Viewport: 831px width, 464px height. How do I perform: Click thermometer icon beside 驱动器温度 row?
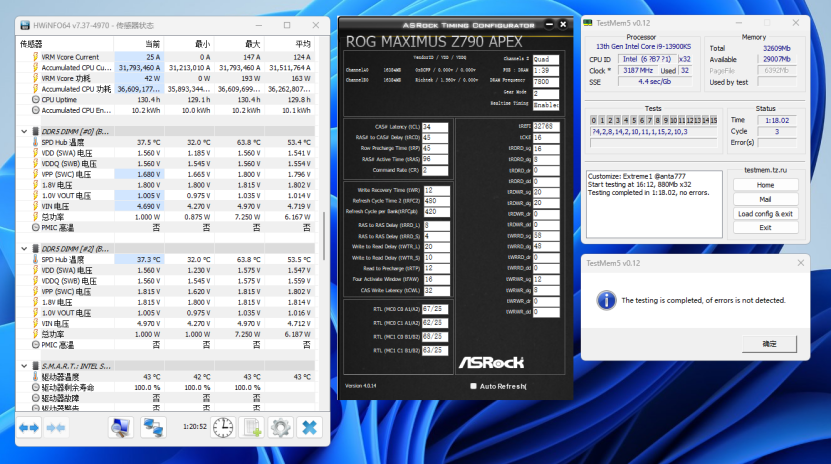click(x=36, y=377)
